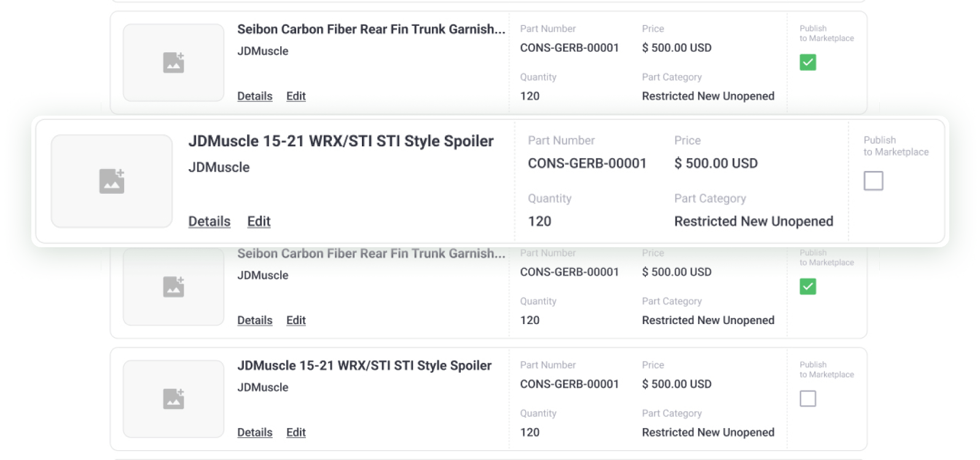Click the bottom card's JDMuscle 15-21 WRX/STI Spoiler title
Screen dimensions: 980x460
[364, 365]
